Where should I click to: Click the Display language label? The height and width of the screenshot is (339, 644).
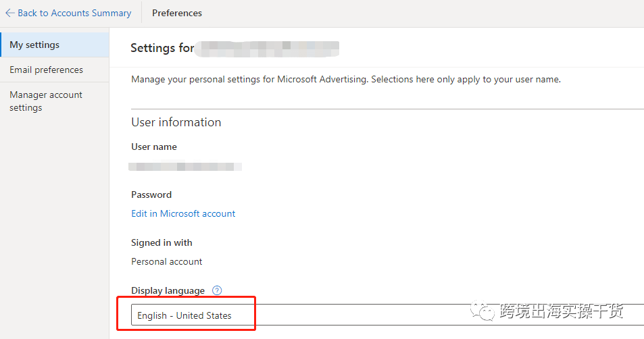pos(168,290)
